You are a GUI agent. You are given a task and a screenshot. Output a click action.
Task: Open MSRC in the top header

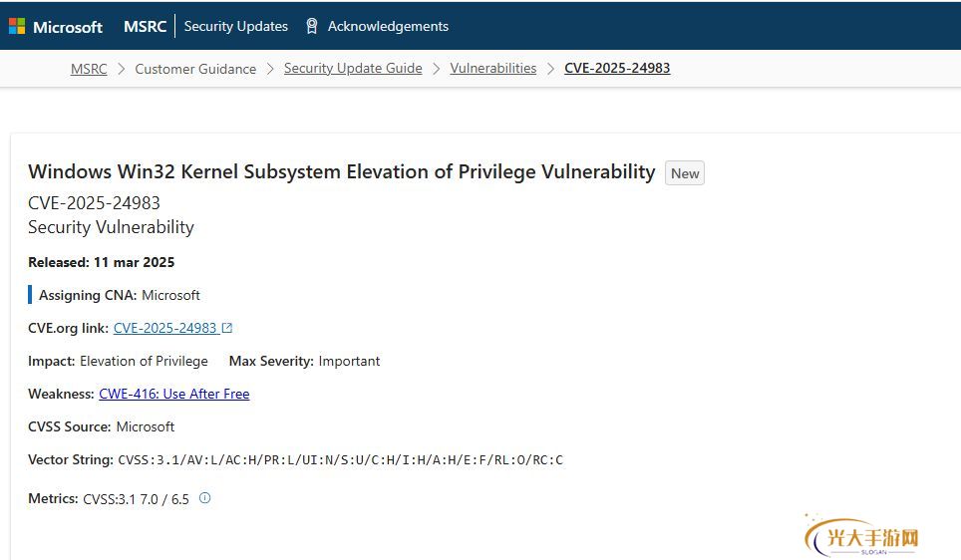click(x=145, y=27)
